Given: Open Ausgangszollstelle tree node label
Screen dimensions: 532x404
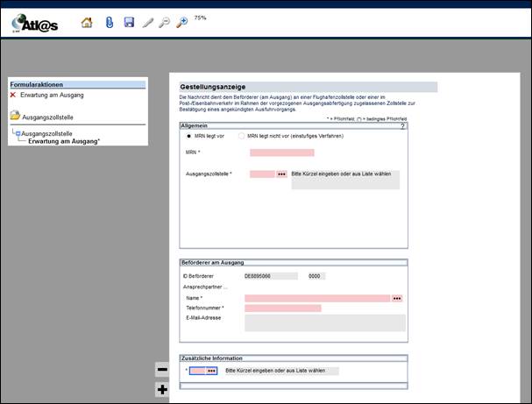Looking at the screenshot, I should 46,134.
